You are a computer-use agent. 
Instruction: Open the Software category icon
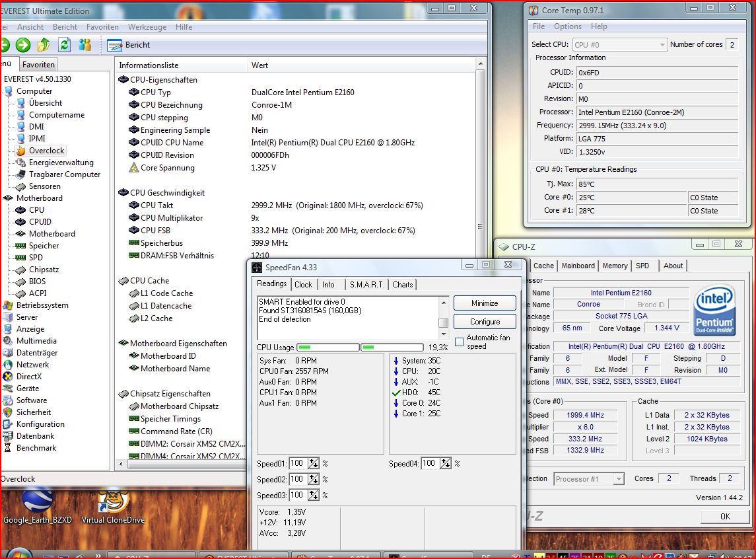pyautogui.click(x=8, y=400)
